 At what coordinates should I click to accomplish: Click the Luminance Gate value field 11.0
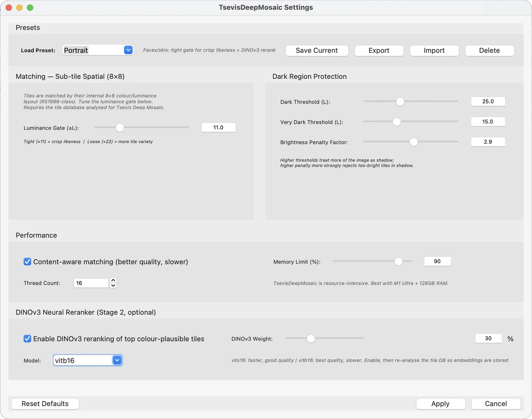pos(218,127)
